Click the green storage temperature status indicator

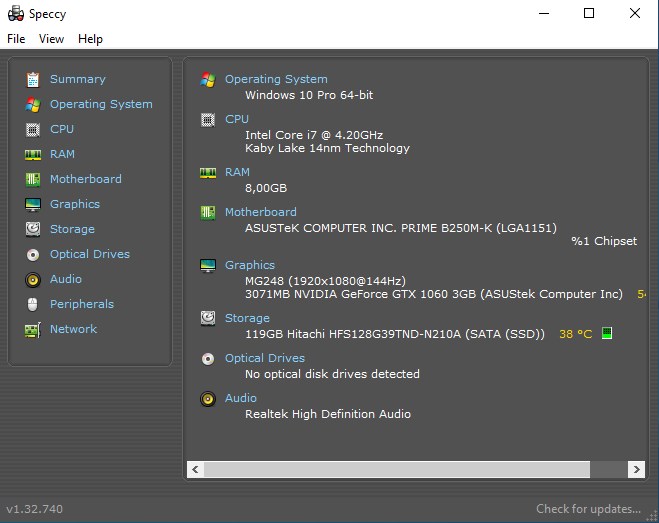tap(606, 333)
